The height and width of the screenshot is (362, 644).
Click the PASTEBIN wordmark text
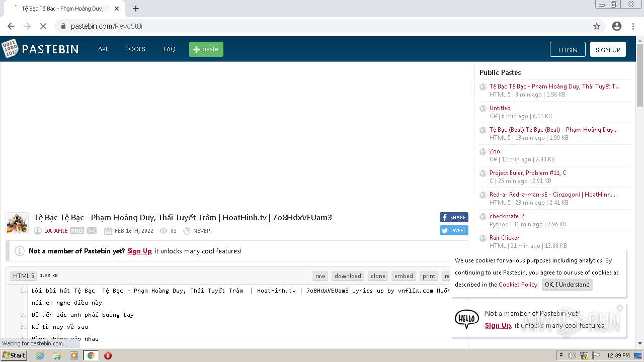point(50,49)
